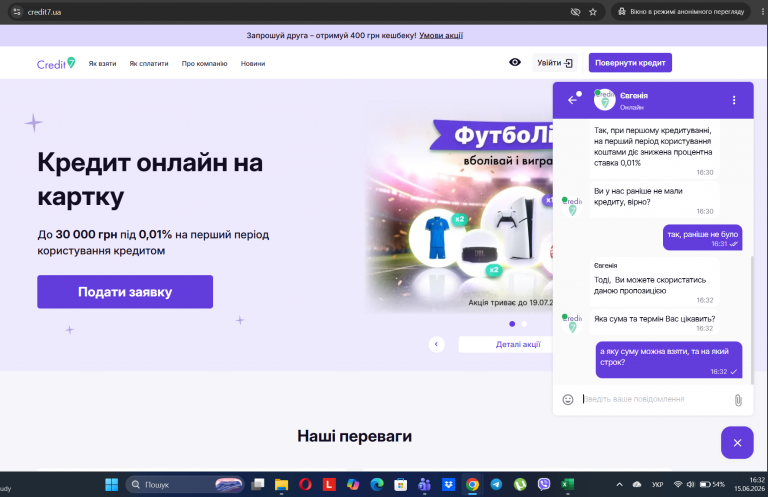Open File Explorer from taskbar
Image resolution: width=768 pixels, height=497 pixels.
pos(282,484)
